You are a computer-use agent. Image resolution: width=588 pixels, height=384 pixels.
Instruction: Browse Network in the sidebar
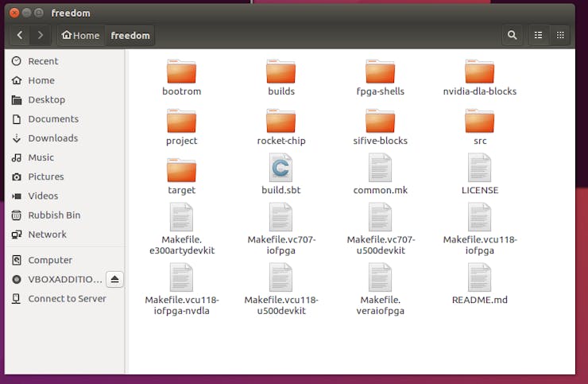64,235
